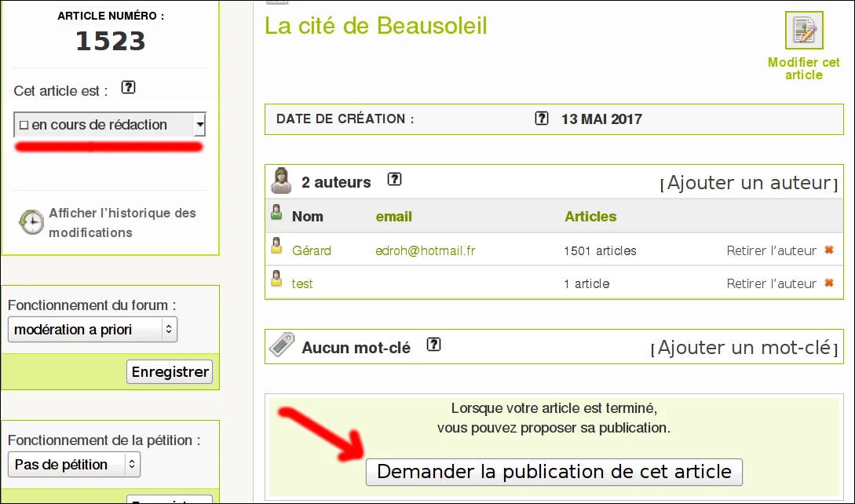Viewport: 855px width, 504px height.
Task: Click 1501 articles count
Action: (601, 251)
